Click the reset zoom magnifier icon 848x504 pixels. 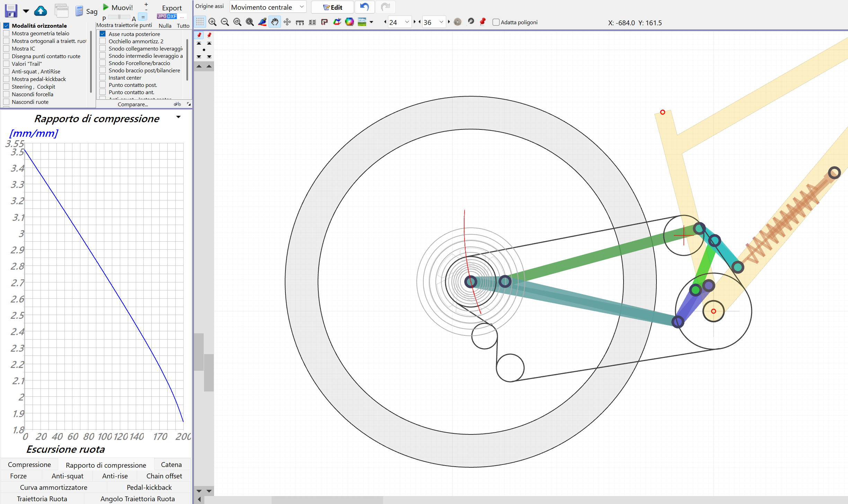[250, 22]
